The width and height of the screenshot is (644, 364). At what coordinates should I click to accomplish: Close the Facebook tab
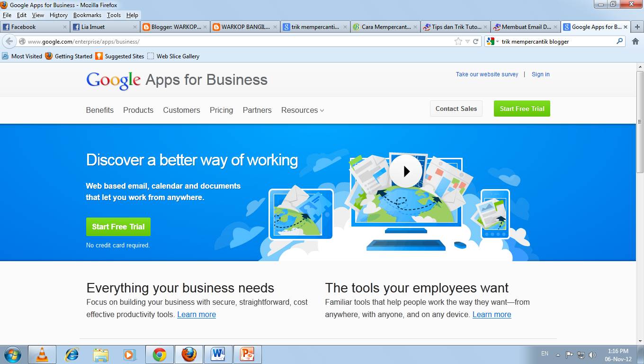point(65,27)
